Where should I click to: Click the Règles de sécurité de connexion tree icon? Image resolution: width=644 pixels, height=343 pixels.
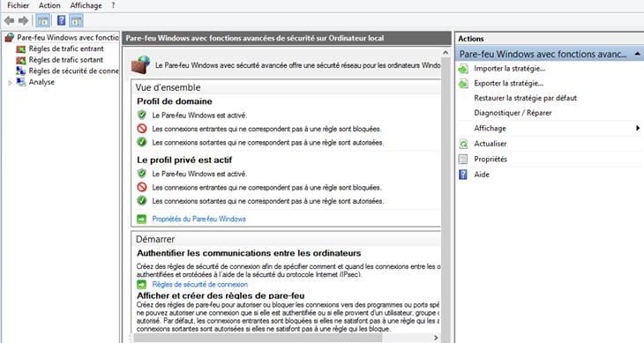[x=20, y=71]
